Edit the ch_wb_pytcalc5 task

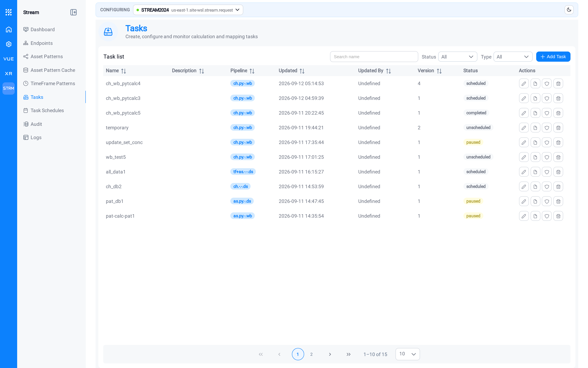524,113
